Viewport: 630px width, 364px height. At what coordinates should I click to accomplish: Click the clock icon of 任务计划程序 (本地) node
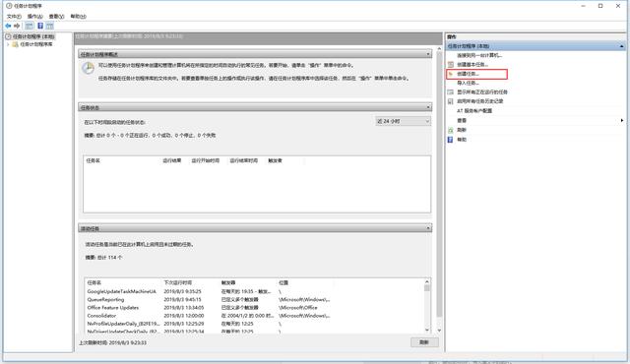(x=8, y=36)
